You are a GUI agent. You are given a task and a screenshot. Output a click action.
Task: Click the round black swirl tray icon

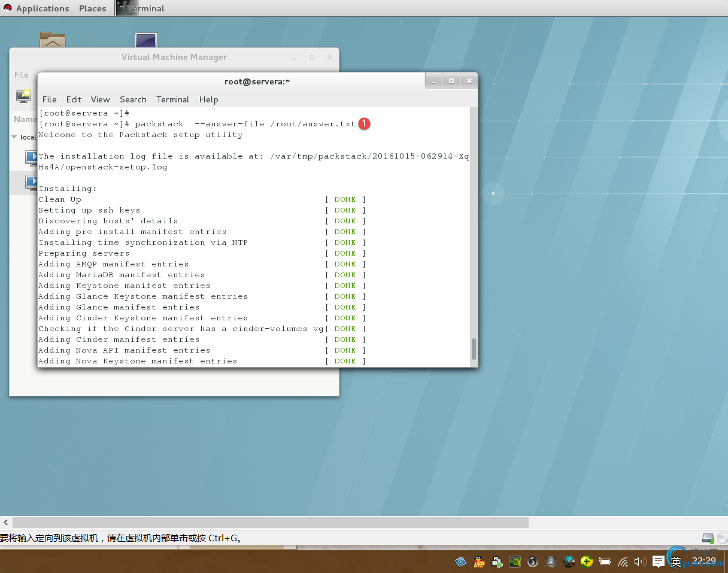tap(532, 562)
